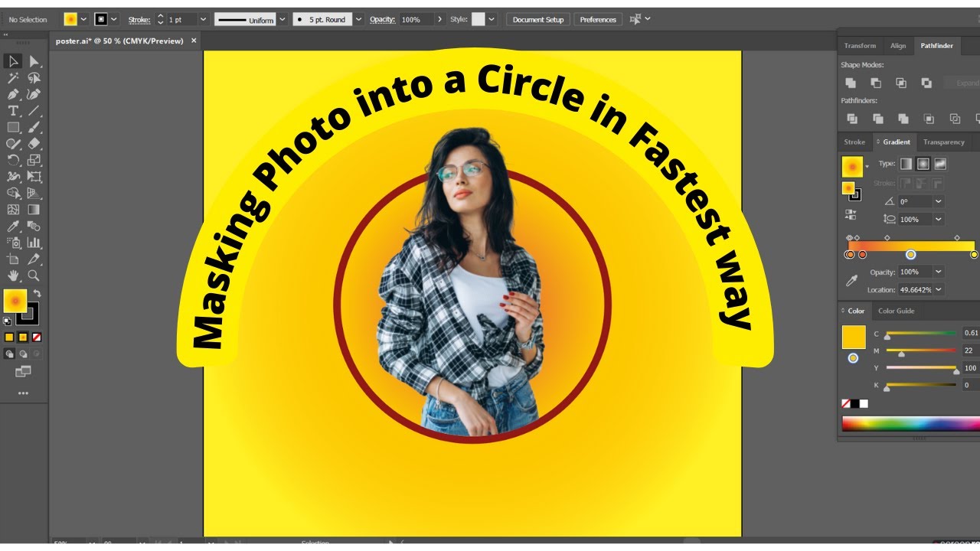Open gradient stop Opacity dropdown
This screenshot has width=980, height=551.
click(939, 272)
